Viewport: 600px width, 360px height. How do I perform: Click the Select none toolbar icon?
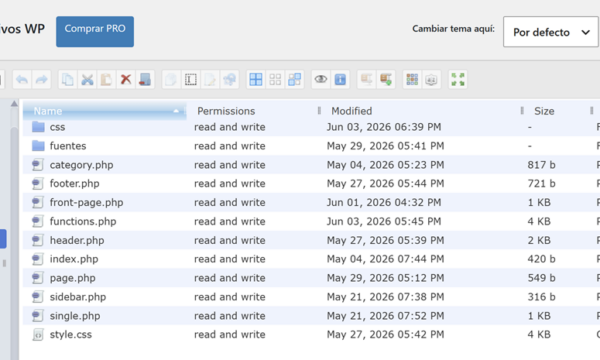275,80
